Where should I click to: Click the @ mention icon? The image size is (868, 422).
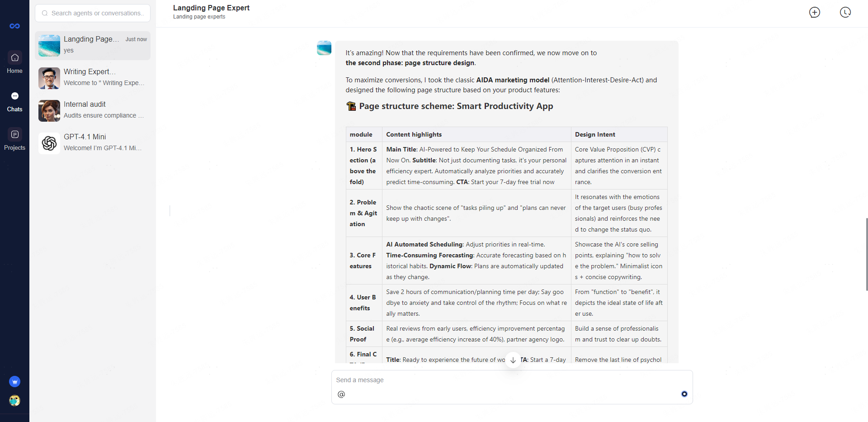pyautogui.click(x=341, y=394)
